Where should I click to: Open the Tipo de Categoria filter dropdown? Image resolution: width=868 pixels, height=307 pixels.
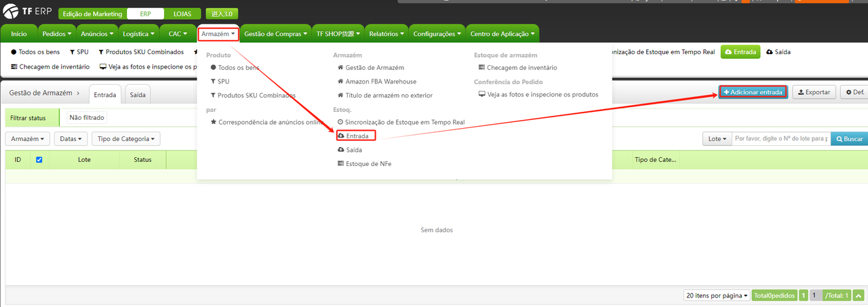(x=126, y=138)
